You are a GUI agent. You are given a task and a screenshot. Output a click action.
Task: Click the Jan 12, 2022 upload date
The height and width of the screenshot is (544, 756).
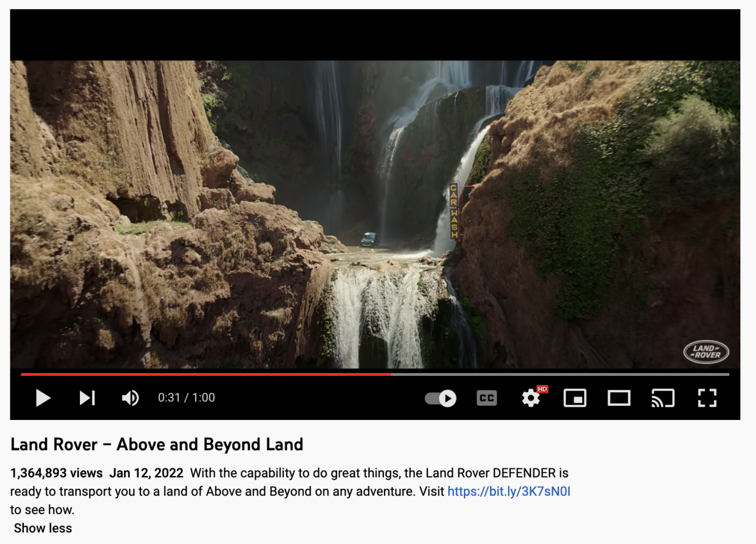point(146,473)
